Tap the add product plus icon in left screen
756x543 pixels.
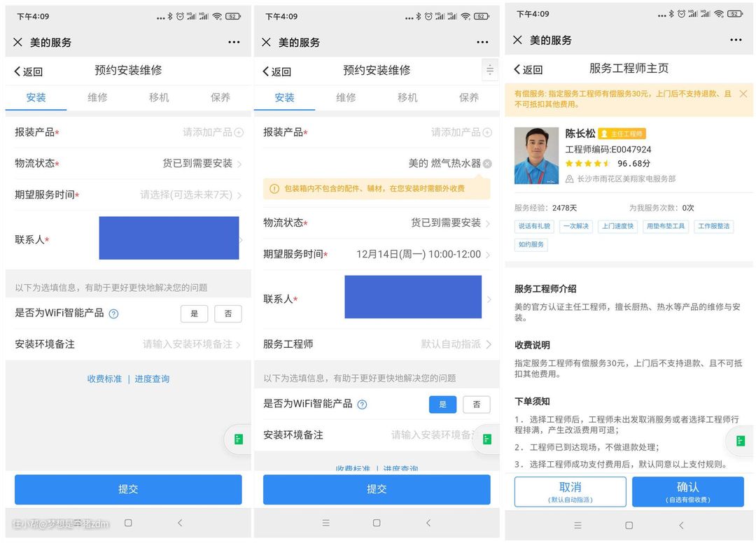(x=239, y=132)
